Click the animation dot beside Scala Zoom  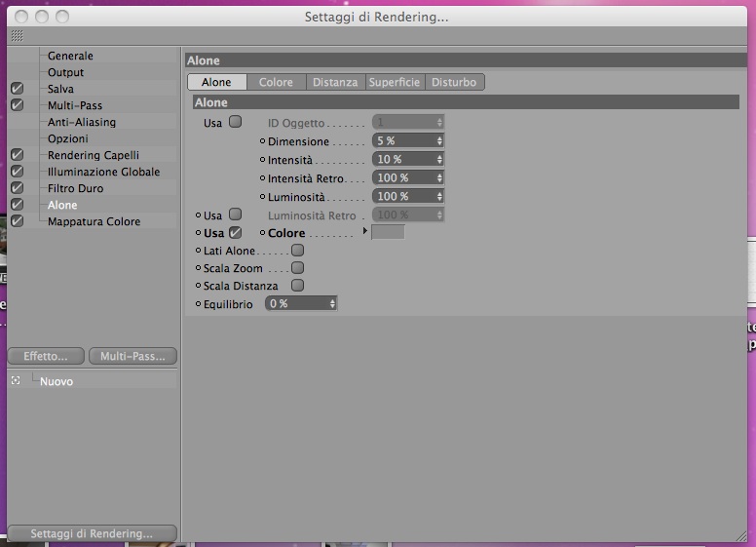click(x=198, y=268)
